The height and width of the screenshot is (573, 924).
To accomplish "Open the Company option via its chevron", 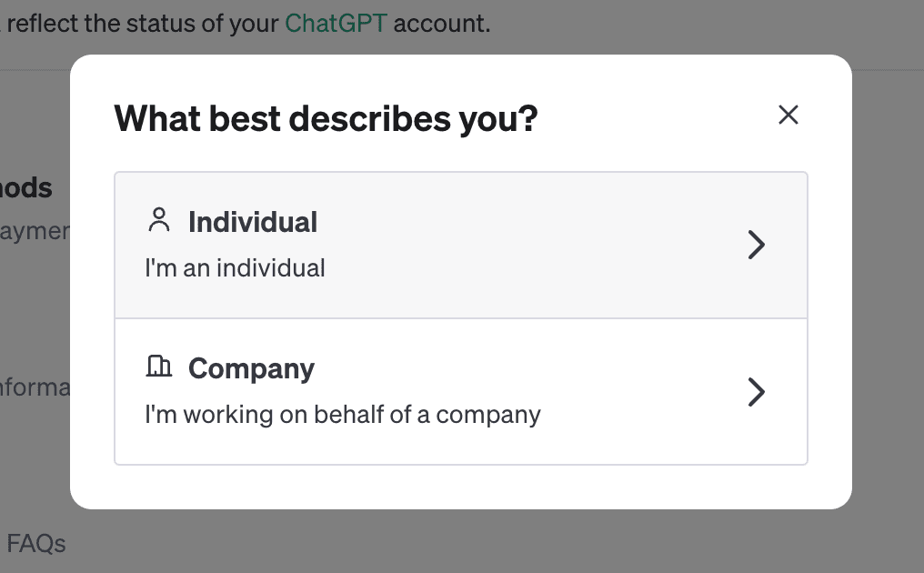I will [x=756, y=392].
